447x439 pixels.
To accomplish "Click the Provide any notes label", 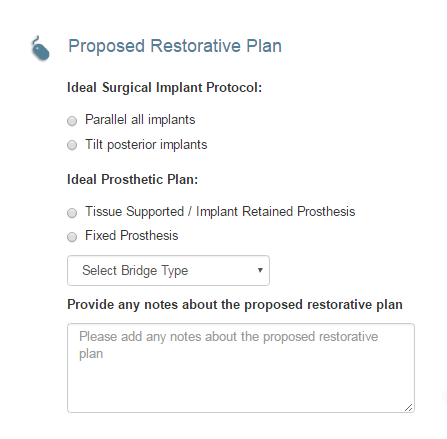I will [x=235, y=305].
